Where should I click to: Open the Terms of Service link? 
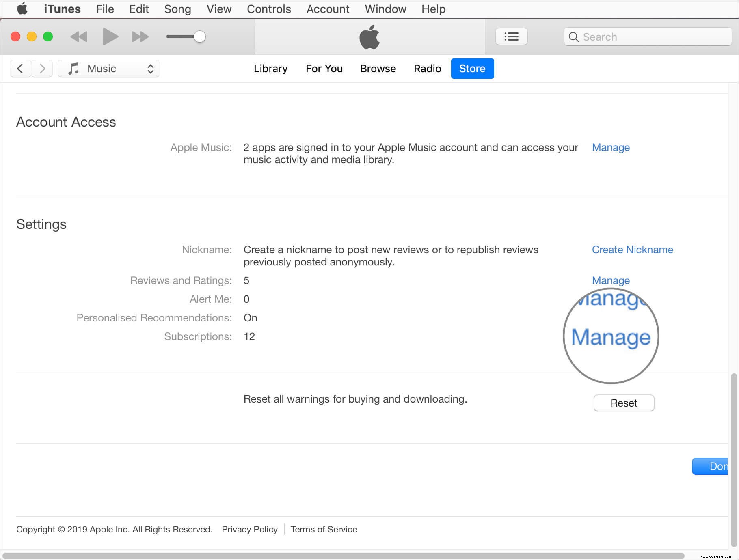coord(324,529)
